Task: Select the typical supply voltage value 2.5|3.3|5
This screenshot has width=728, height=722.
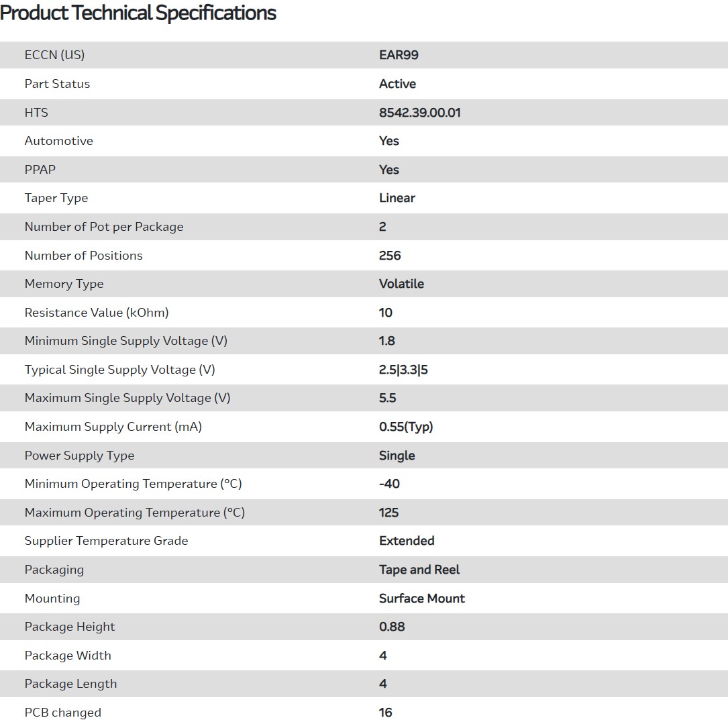Action: [403, 370]
